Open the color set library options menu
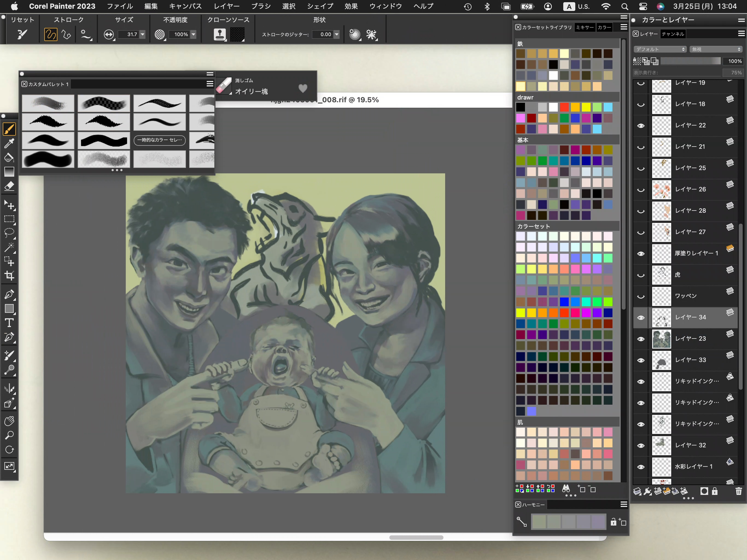This screenshot has width=747, height=560. (x=624, y=27)
